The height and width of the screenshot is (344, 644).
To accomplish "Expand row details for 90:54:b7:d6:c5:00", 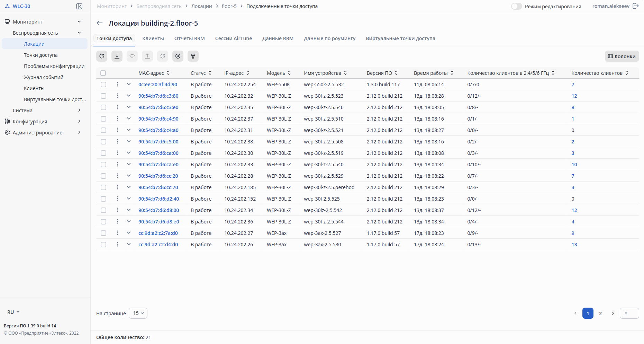I will pos(129,141).
